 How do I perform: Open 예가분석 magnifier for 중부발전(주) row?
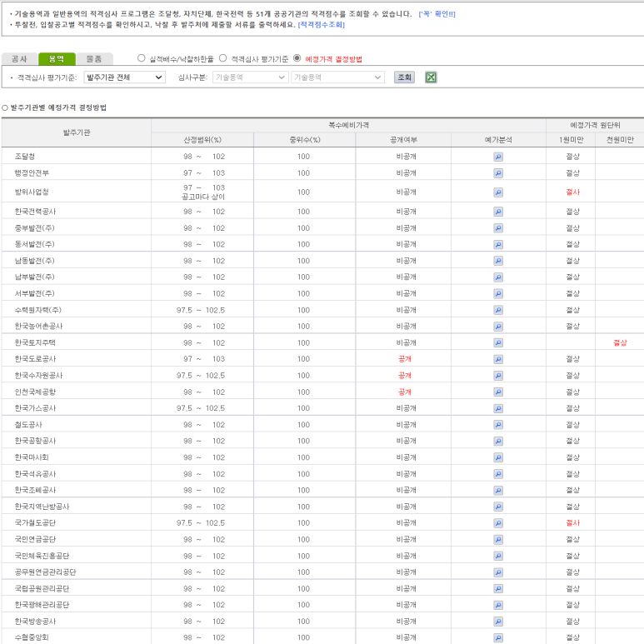498,228
